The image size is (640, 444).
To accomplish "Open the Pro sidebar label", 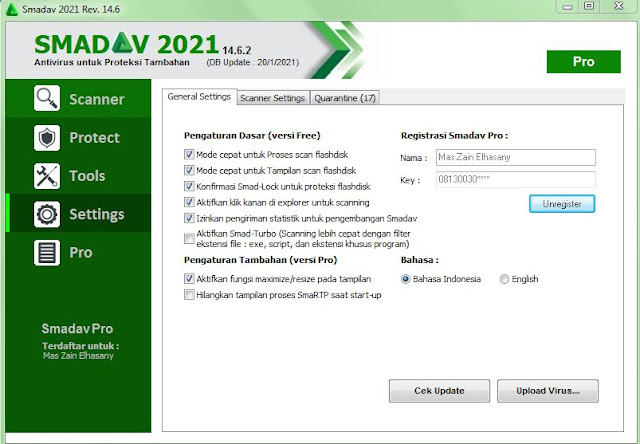I will pyautogui.click(x=81, y=253).
